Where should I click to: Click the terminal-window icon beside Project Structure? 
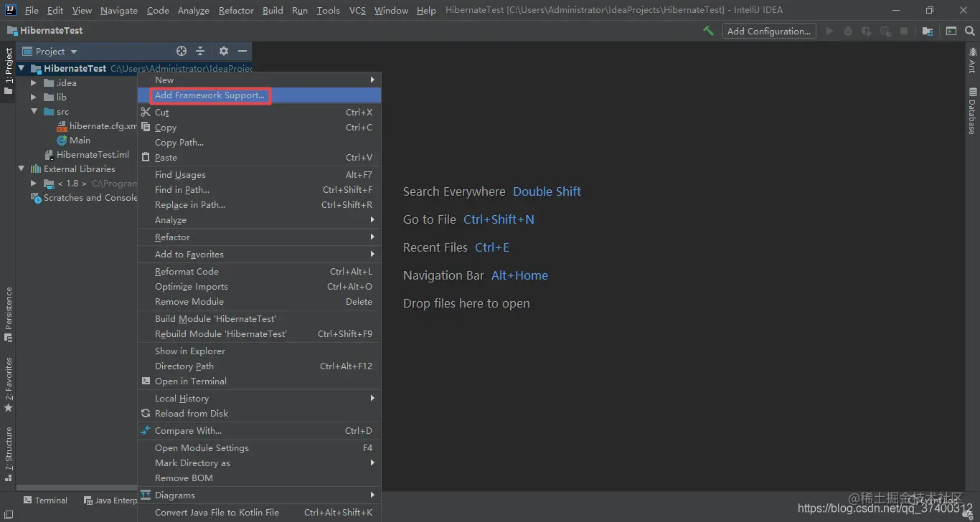(951, 31)
